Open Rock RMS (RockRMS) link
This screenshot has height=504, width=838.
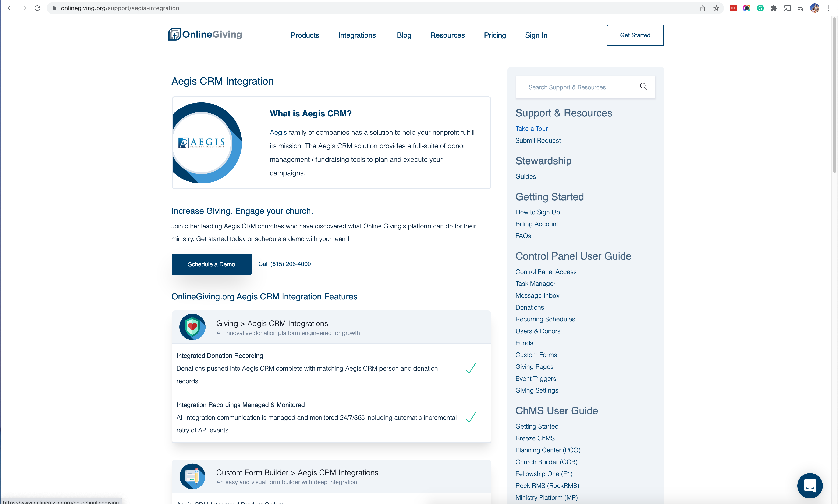pos(547,486)
